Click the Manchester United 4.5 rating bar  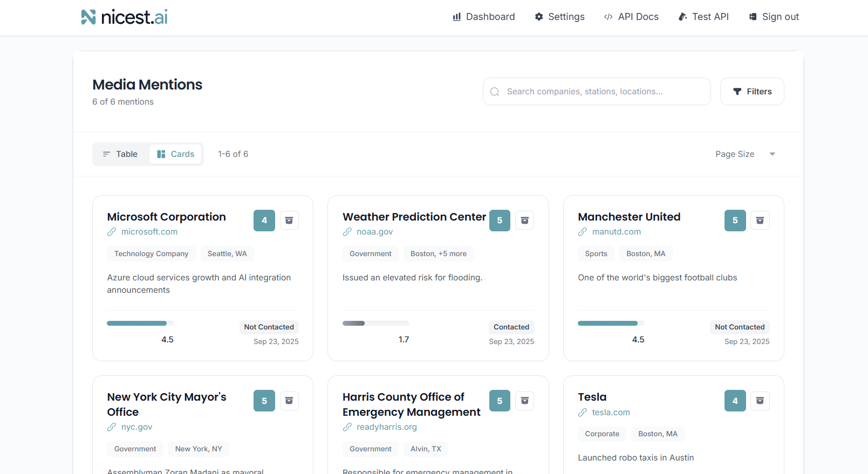click(x=611, y=324)
